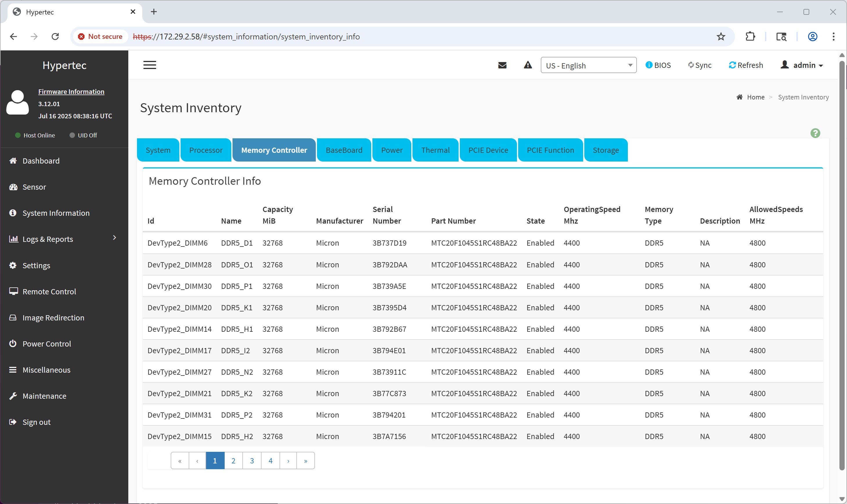Open Power Control in sidebar
This screenshot has height=504, width=847.
click(46, 343)
